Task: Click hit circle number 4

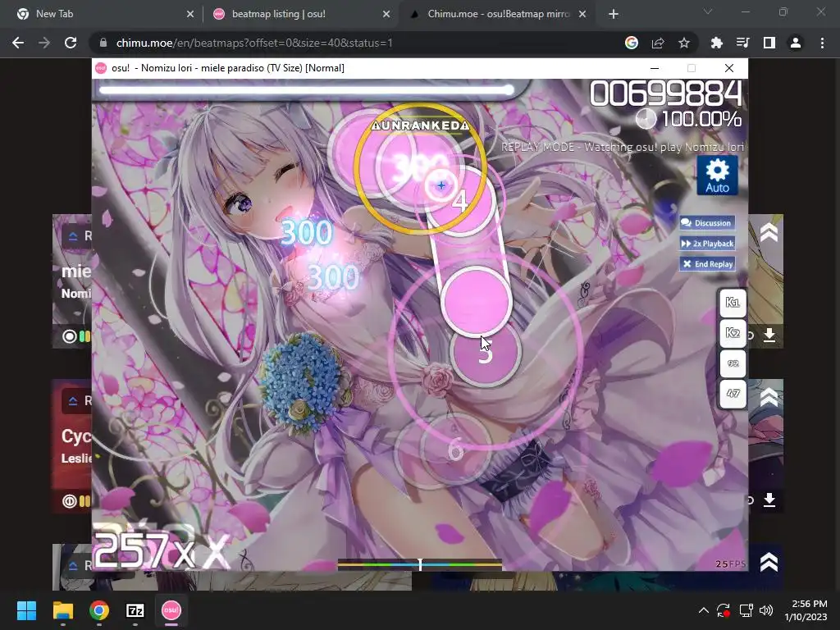Action: tap(459, 201)
